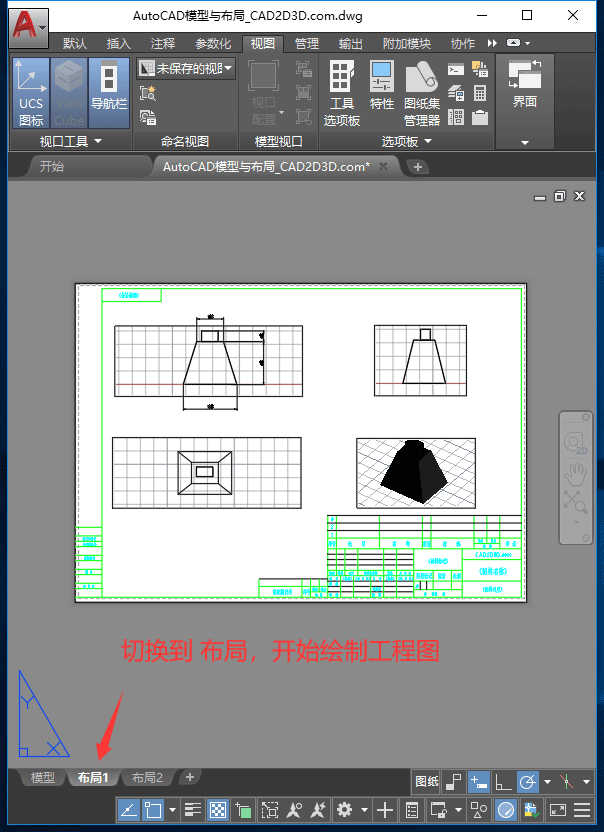The width and height of the screenshot is (604, 832).
Task: Switch to the 参数化 ribbon tab
Action: coord(213,44)
